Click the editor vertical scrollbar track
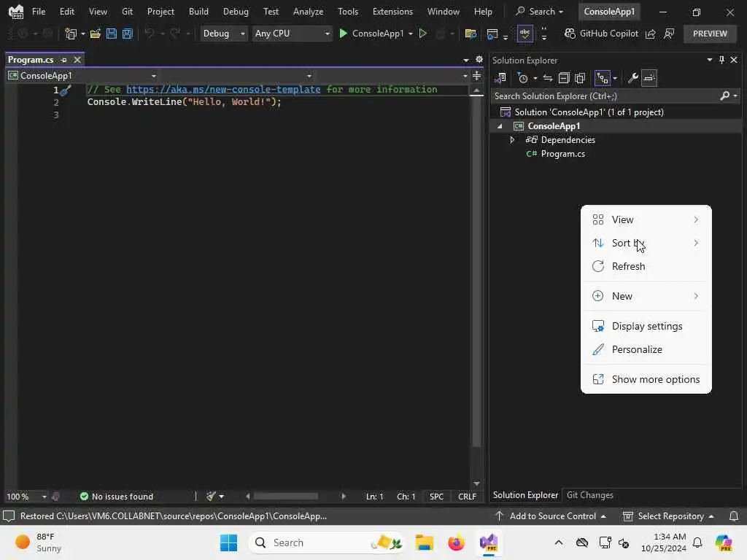 (x=476, y=286)
